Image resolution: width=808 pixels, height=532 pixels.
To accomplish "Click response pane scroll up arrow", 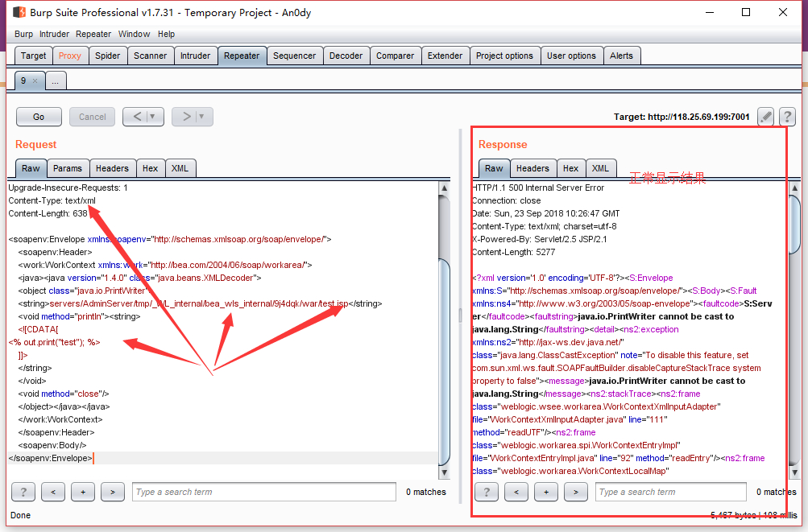I will point(794,188).
